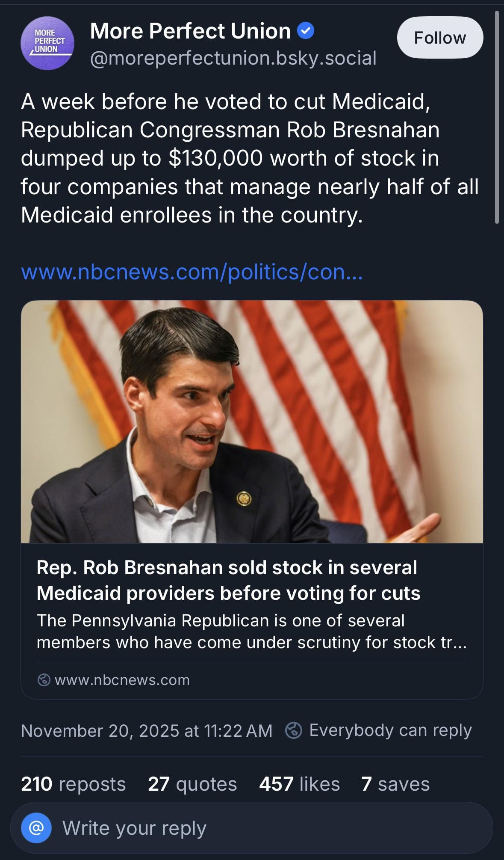504x860 pixels.
Task: Click the blue verified checkmark badge
Action: click(x=306, y=31)
